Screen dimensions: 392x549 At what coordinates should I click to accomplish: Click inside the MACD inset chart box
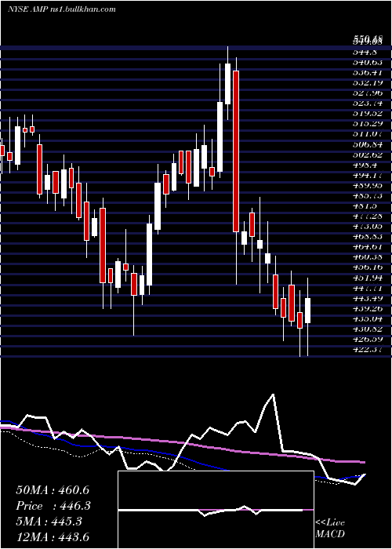[x=216, y=510]
